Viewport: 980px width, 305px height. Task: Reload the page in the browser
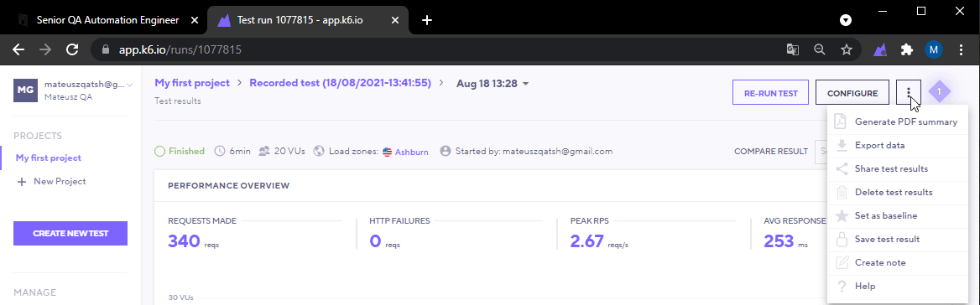click(72, 50)
